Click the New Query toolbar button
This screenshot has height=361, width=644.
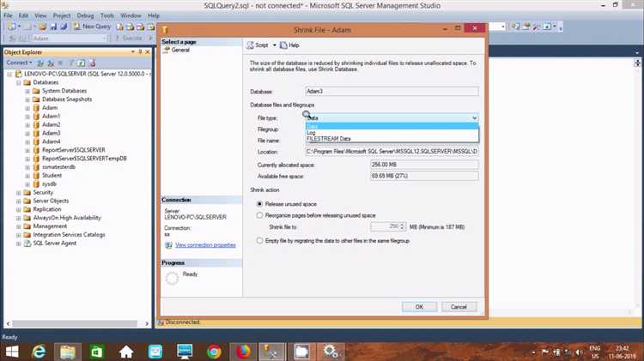point(92,27)
